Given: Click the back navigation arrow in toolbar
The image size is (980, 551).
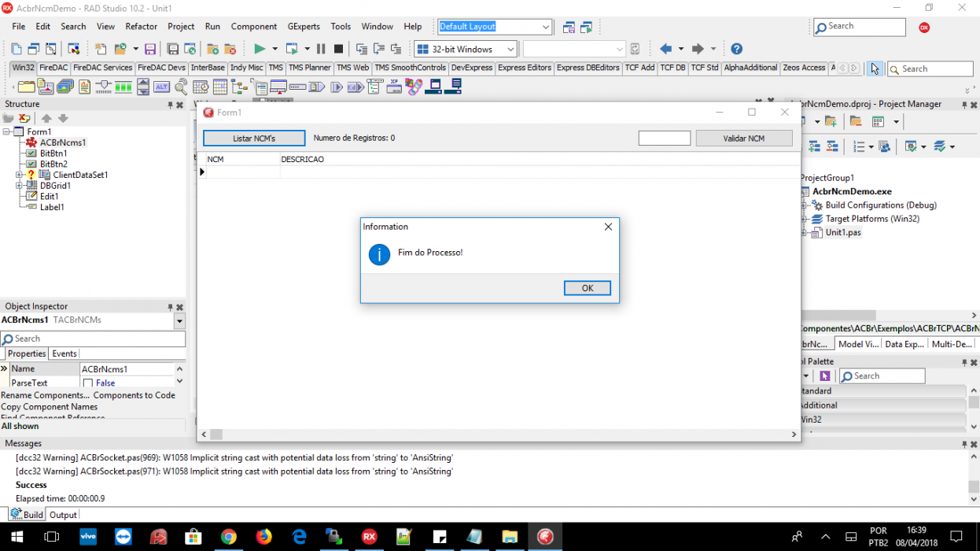Looking at the screenshot, I should [666, 49].
